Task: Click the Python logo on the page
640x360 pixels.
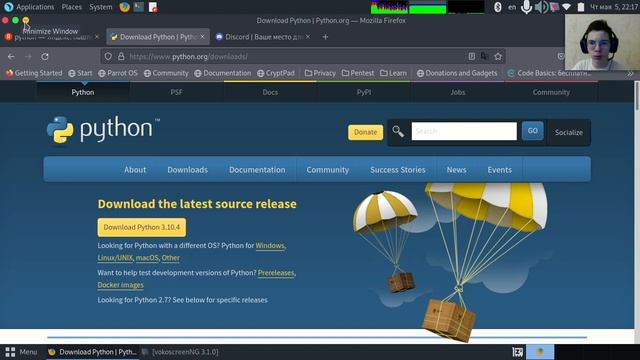Action: (103, 129)
